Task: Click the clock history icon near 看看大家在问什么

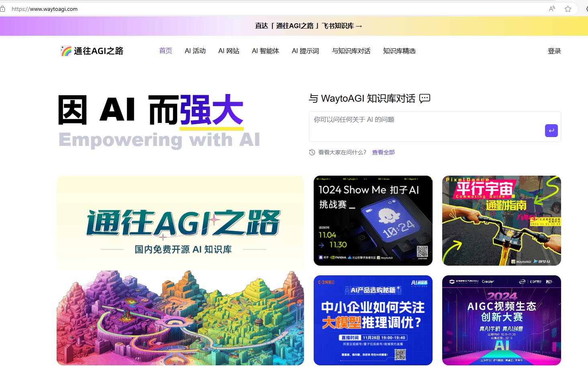Action: [x=312, y=152]
